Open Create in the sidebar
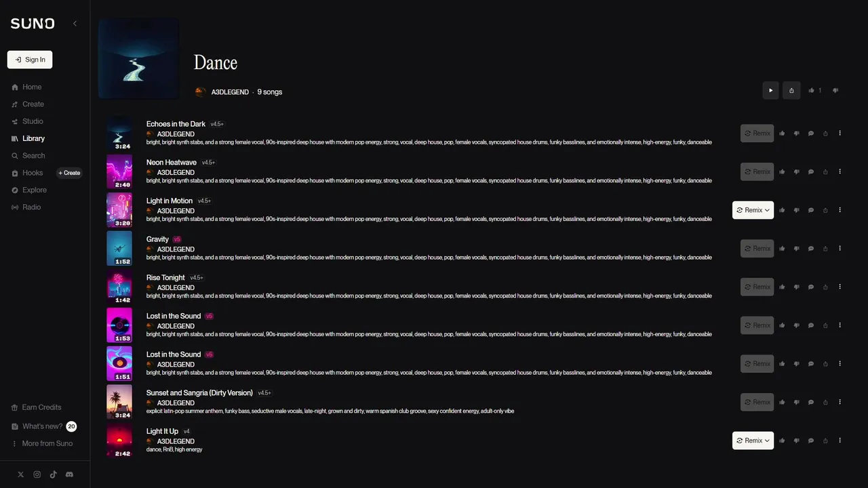 tap(28, 104)
